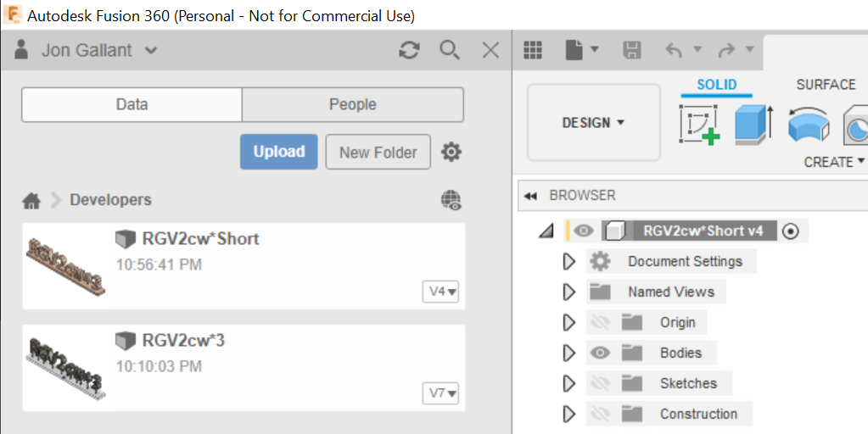The width and height of the screenshot is (868, 434).
Task: Switch to the People tab
Action: point(352,104)
